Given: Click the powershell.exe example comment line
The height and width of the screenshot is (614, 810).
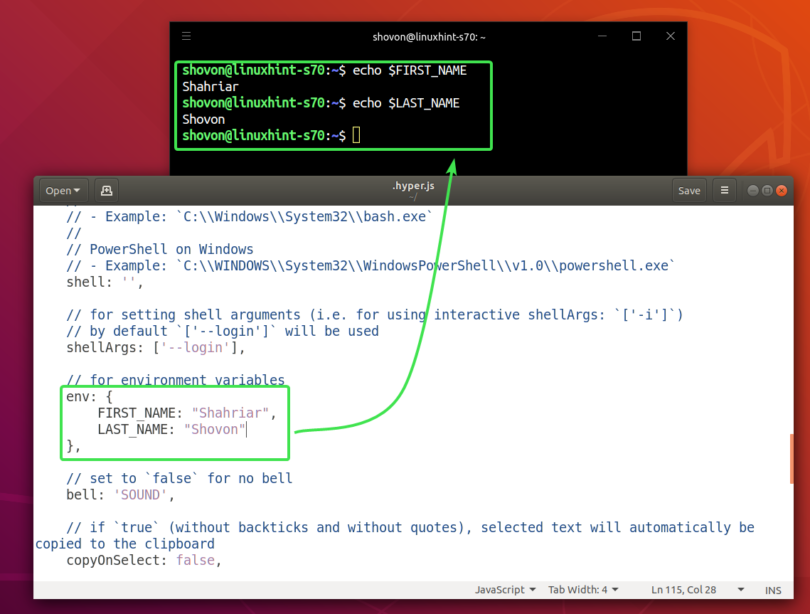Looking at the screenshot, I should [x=370, y=266].
